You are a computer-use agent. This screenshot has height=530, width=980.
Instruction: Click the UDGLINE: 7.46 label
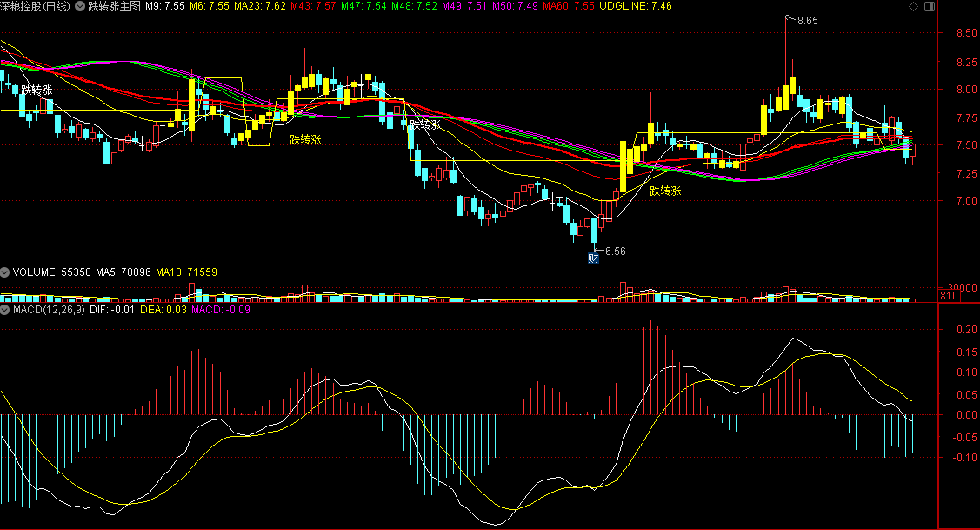tap(636, 6)
